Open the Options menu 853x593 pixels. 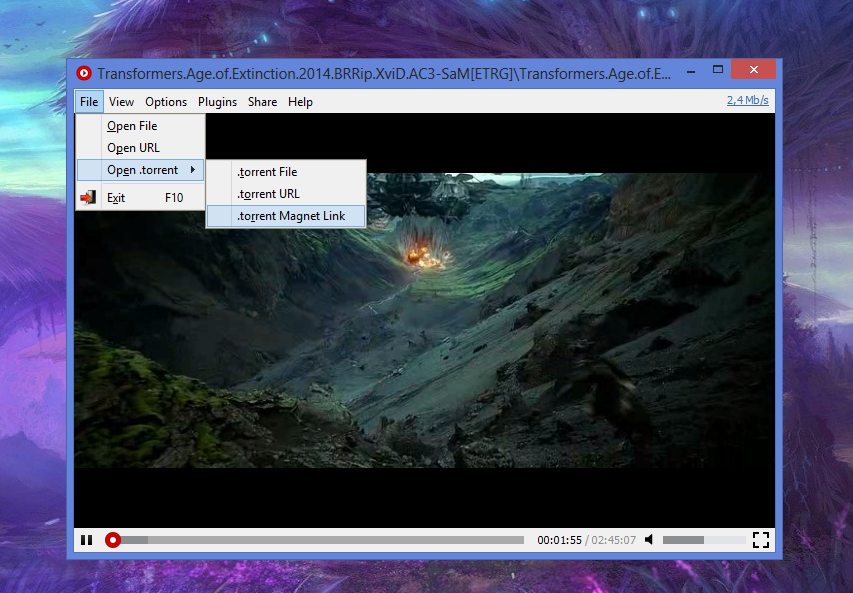click(x=166, y=102)
